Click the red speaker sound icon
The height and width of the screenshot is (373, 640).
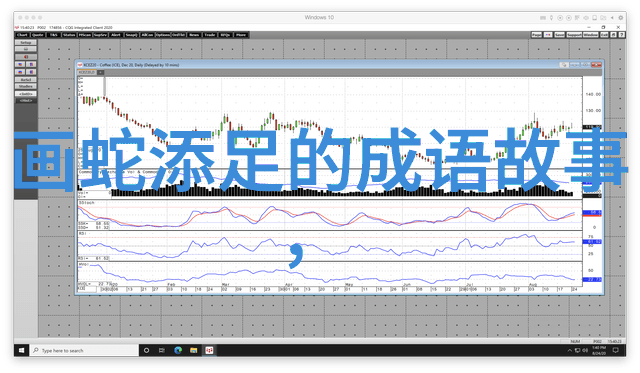pyautogui.click(x=26, y=57)
